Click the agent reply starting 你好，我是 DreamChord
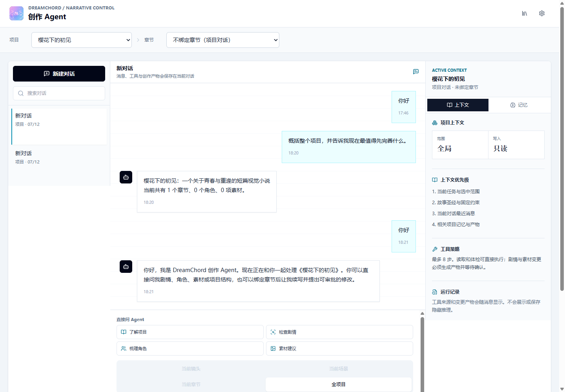The image size is (565, 392). click(x=258, y=281)
